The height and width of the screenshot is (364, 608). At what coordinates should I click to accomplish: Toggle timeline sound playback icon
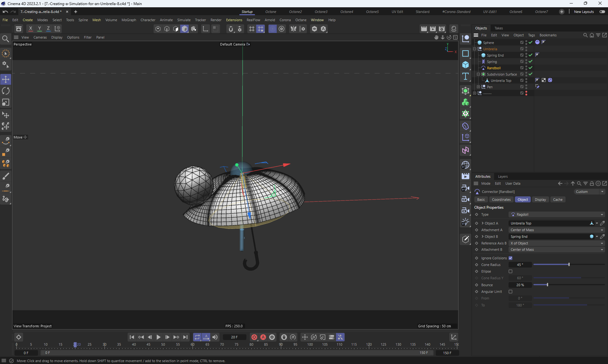[215, 337]
